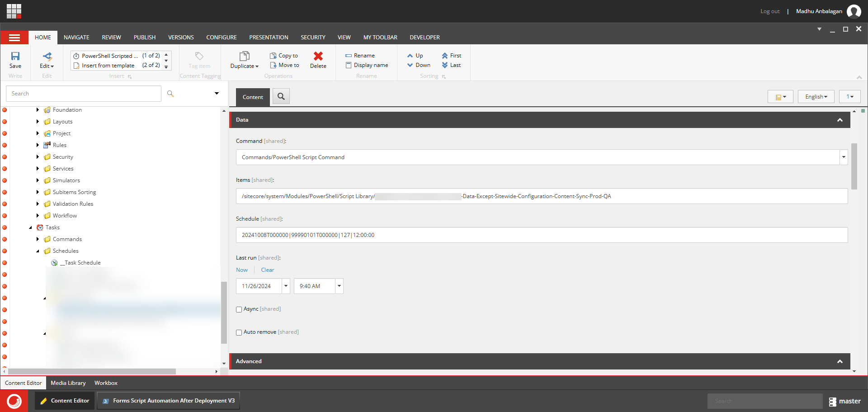The image size is (868, 412).
Task: Click the Sitecore launchpad grid icon
Action: (x=14, y=11)
